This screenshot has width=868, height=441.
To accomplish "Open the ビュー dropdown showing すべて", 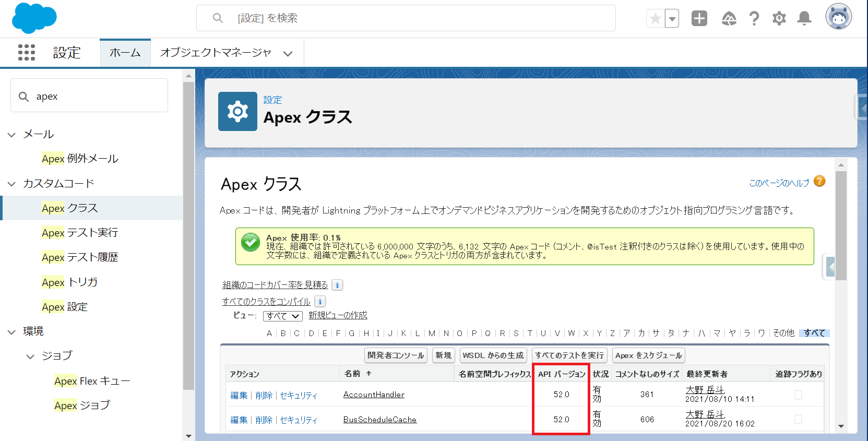I will click(x=282, y=316).
